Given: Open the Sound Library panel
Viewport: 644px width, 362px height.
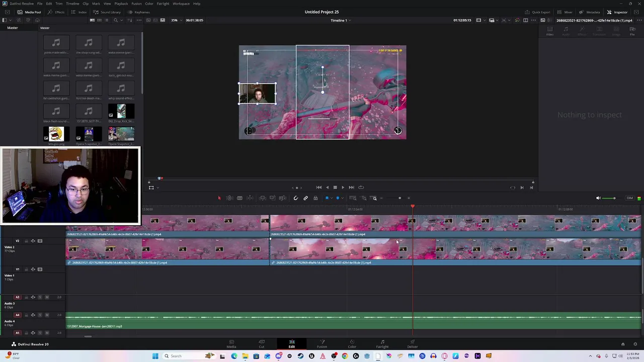Looking at the screenshot, I should coord(107,12).
